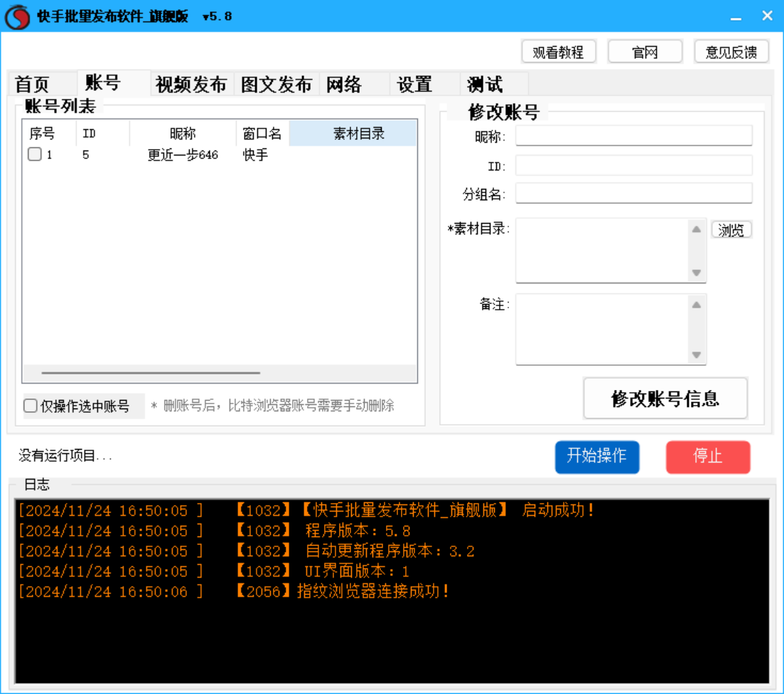Click the red 停止 button
Viewport: 784px width, 694px height.
tap(707, 457)
